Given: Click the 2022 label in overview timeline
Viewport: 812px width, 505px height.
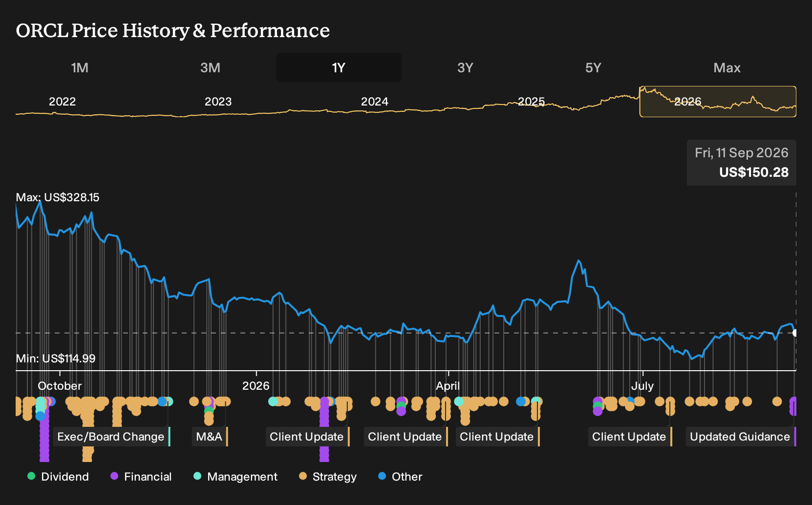Looking at the screenshot, I should (62, 102).
